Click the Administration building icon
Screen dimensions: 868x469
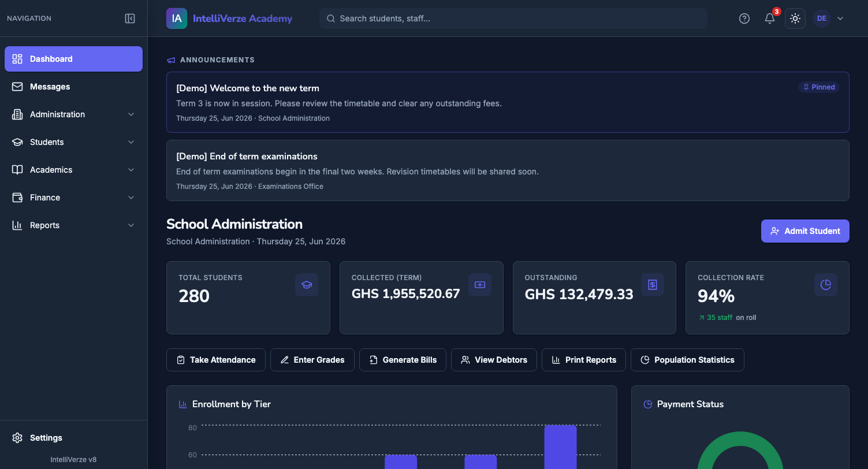pyautogui.click(x=17, y=114)
